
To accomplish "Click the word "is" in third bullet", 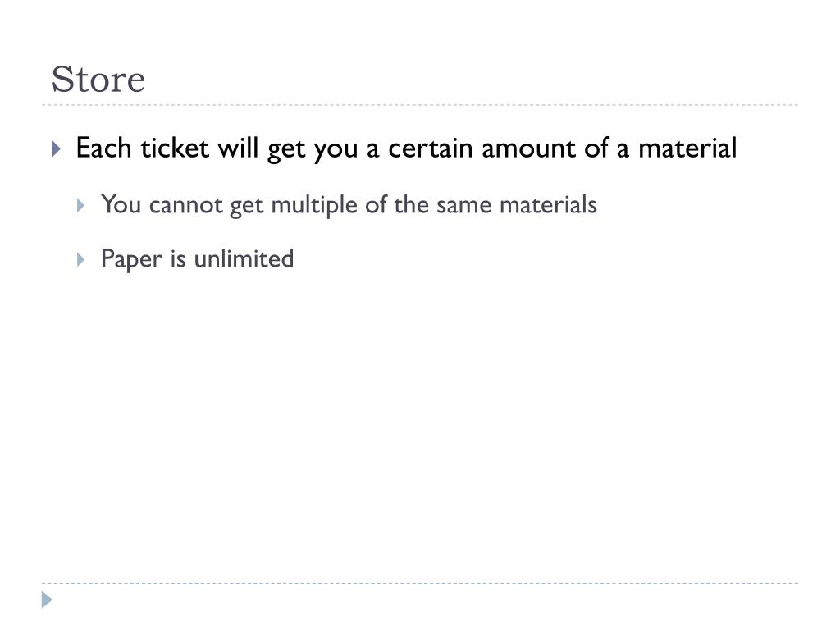I will click(x=178, y=259).
